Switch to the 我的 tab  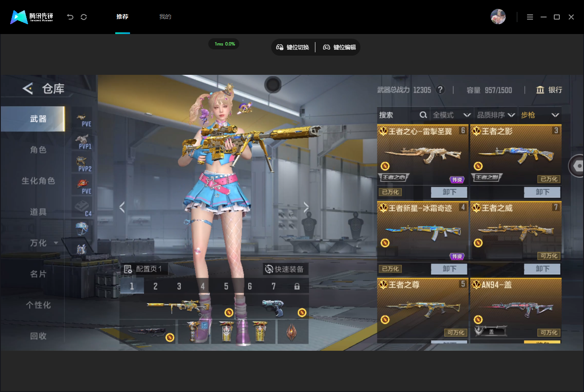[x=165, y=17]
